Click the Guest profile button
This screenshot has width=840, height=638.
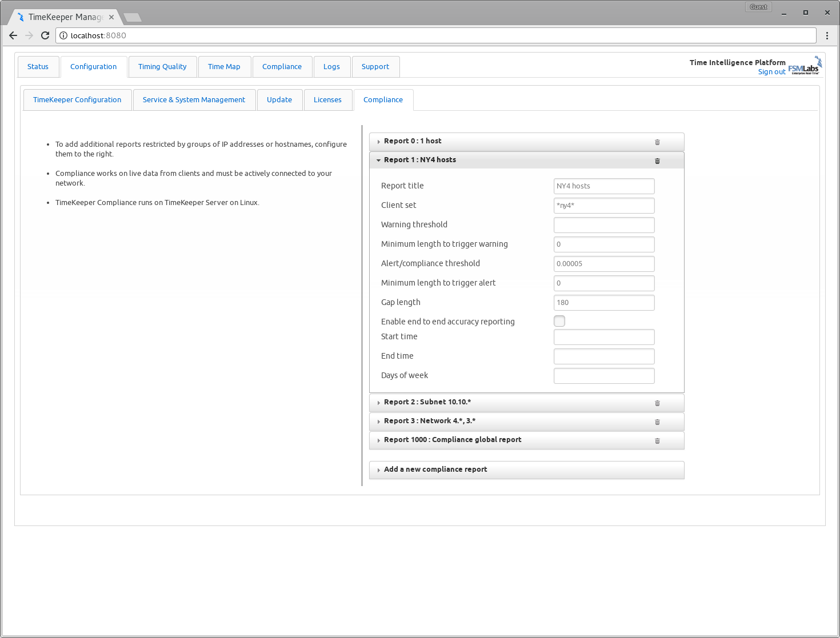click(x=758, y=7)
